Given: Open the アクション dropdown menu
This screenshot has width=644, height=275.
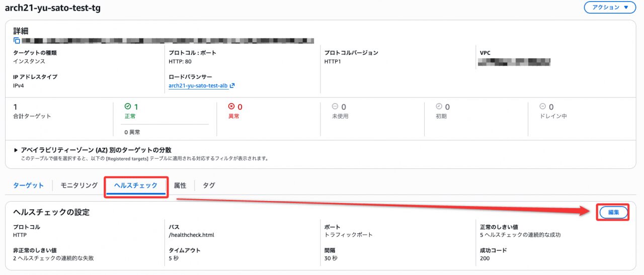Looking at the screenshot, I should [x=610, y=8].
